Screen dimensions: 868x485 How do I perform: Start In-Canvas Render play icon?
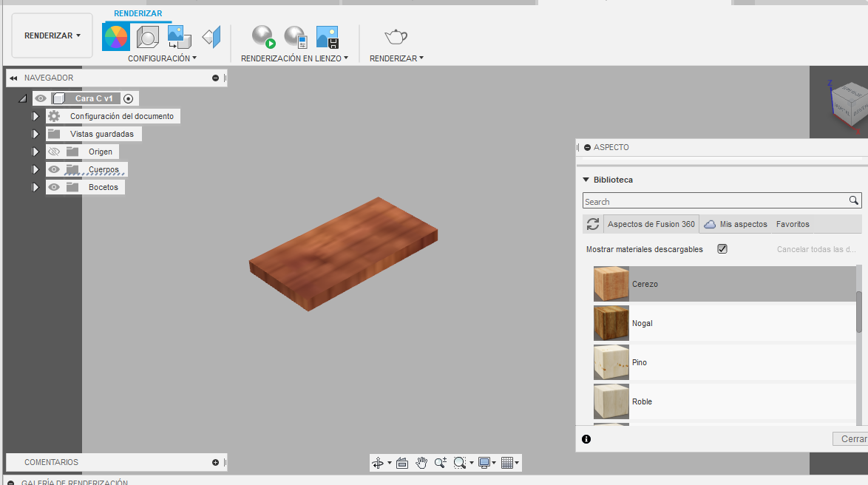coord(263,37)
